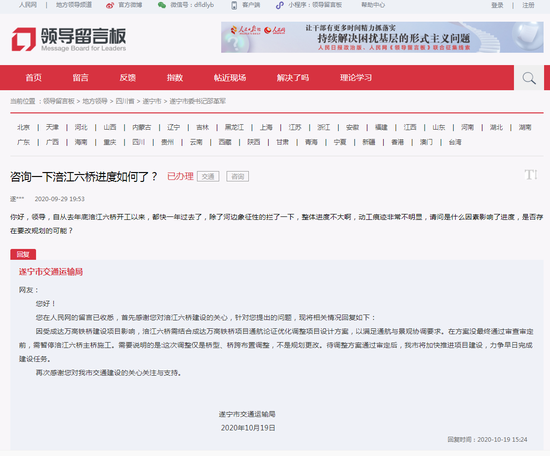Open the search magnifier icon
Image resolution: width=550 pixels, height=456 pixels.
[x=529, y=78]
